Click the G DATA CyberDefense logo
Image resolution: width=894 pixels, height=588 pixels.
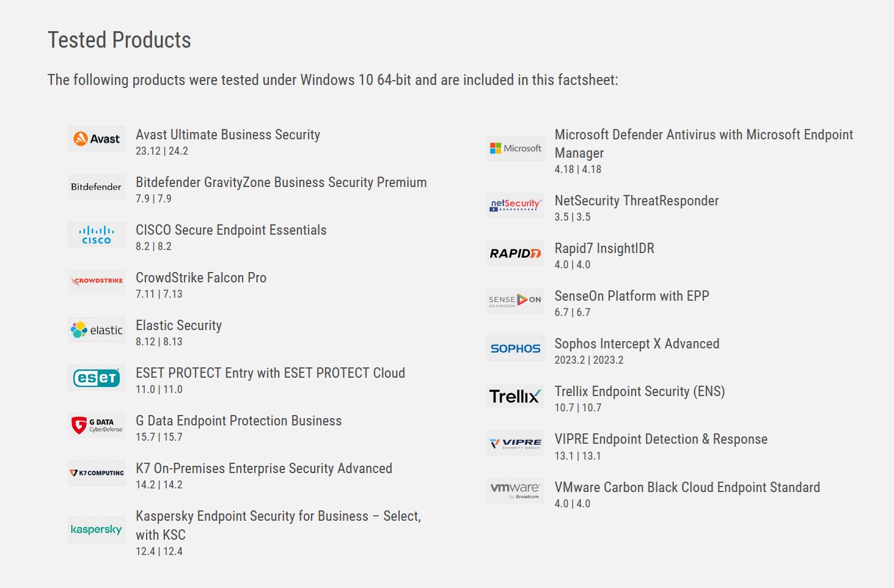point(97,425)
